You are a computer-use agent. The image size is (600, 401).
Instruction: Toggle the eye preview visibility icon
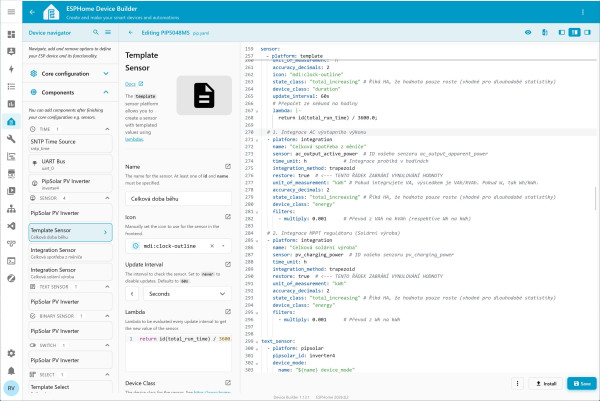[x=528, y=33]
